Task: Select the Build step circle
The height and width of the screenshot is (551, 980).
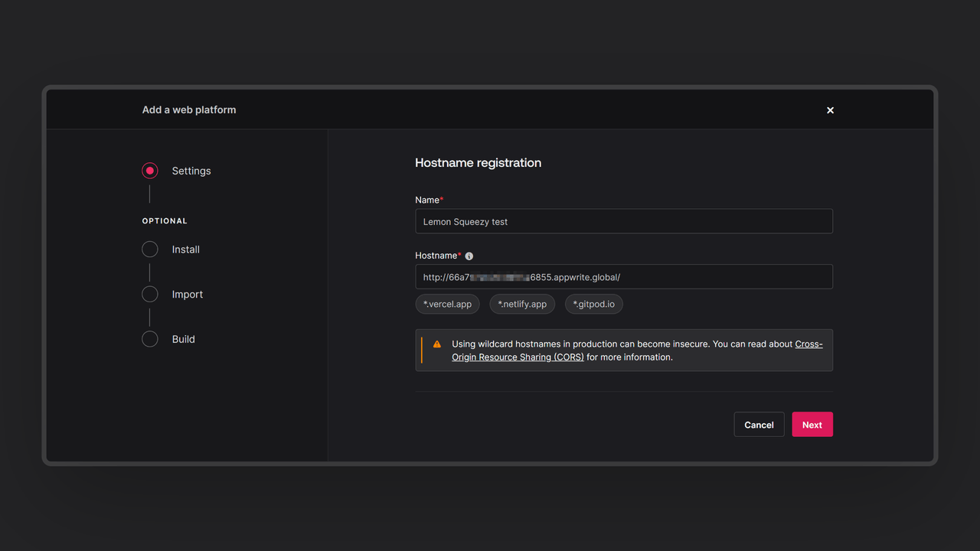Action: tap(150, 339)
